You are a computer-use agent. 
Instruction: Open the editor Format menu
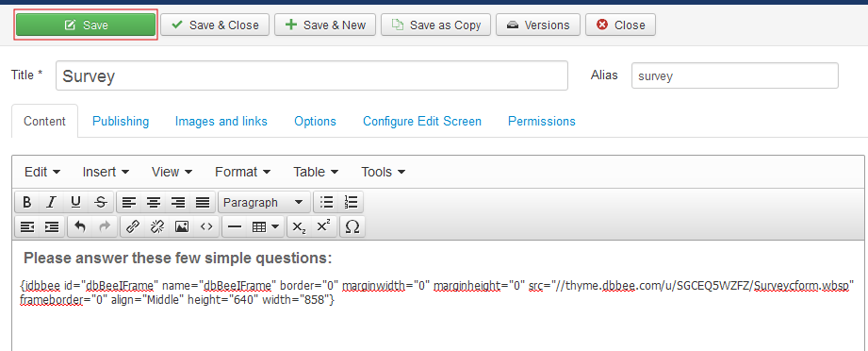click(243, 172)
